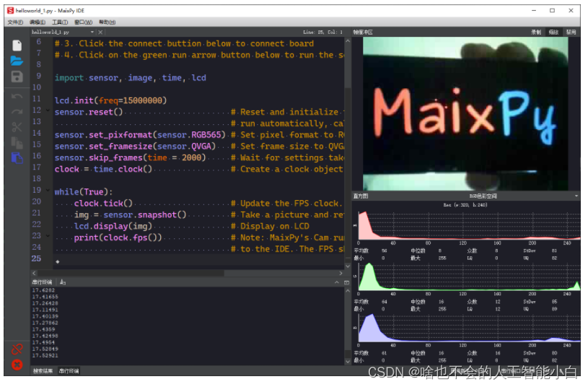Screen dimensions: 588x387
Task: Select the 串行终端 tab at the bottom
Action: pyautogui.click(x=69, y=371)
